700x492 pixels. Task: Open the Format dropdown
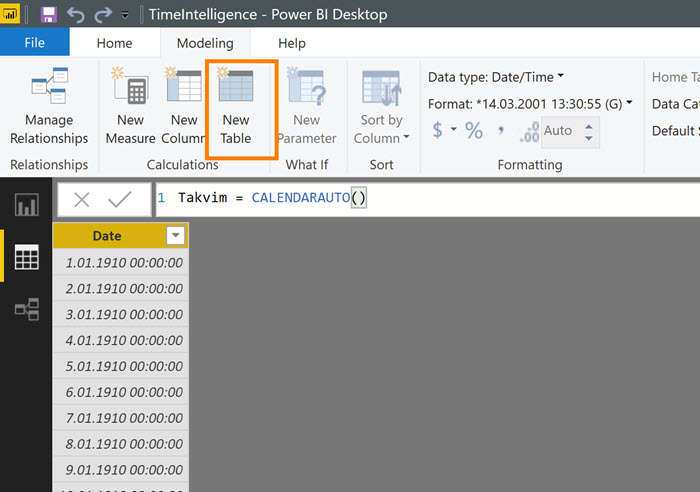coord(530,104)
